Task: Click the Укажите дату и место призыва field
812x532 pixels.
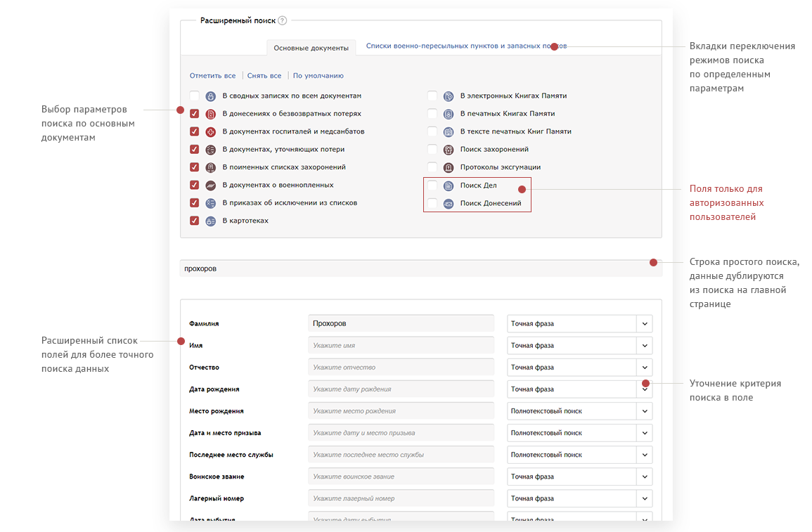Action: (x=401, y=433)
